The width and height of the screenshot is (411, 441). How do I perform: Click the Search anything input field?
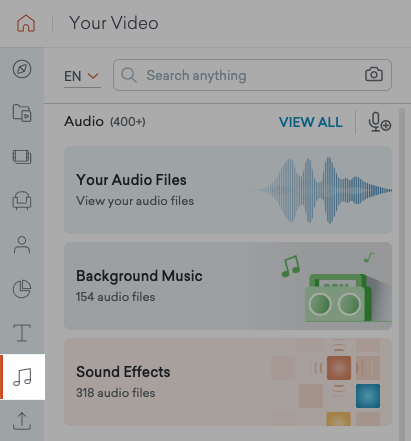click(252, 75)
